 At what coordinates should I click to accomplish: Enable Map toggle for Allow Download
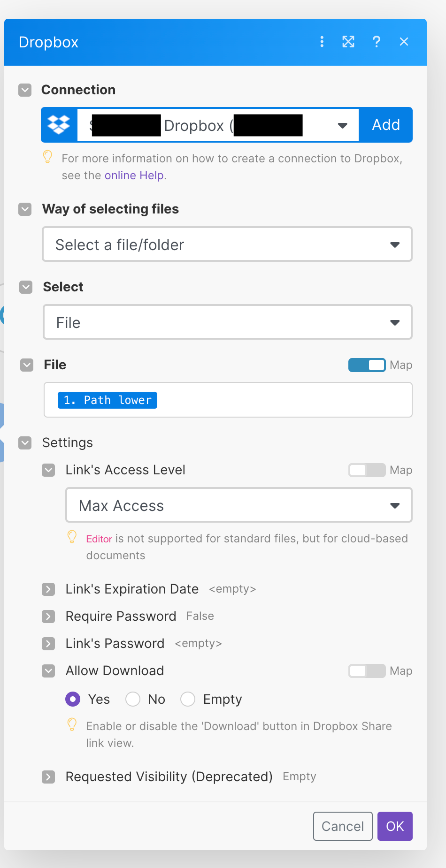coord(367,671)
